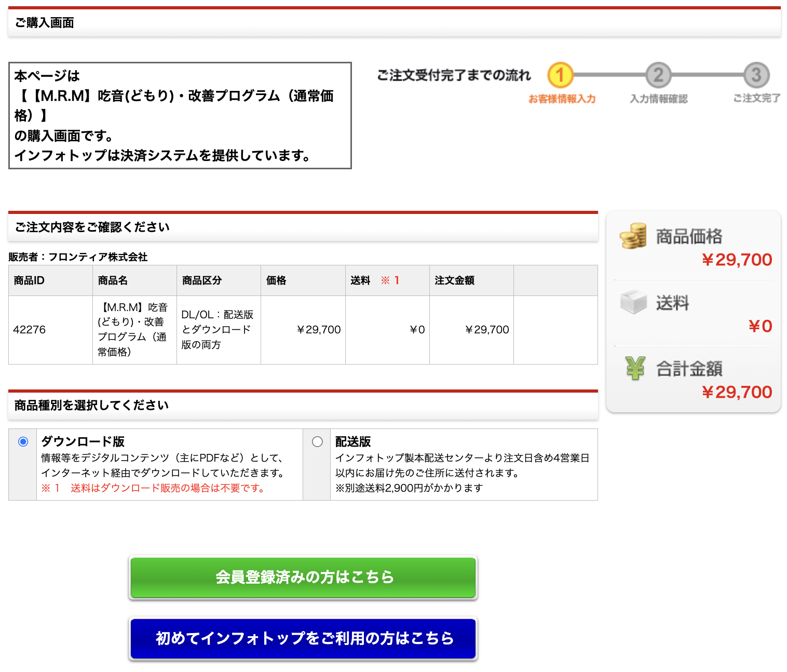Click the 価格 column header
The image size is (787, 672).
point(303,280)
